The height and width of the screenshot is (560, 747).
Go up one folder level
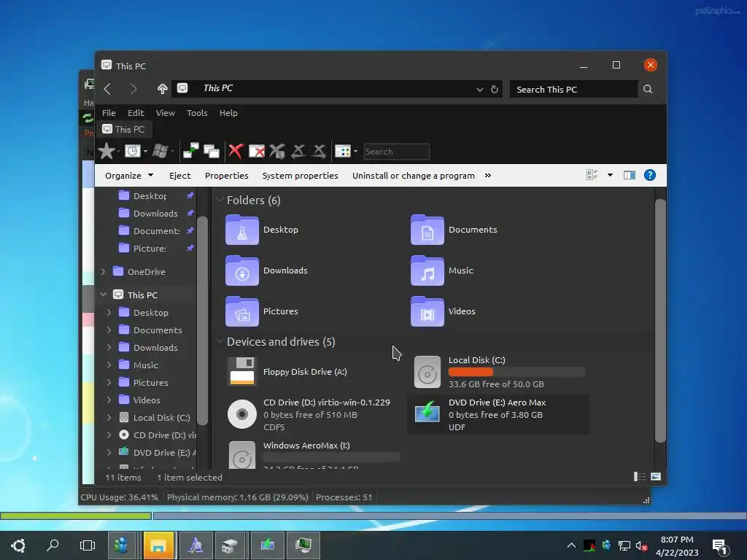[x=163, y=89]
